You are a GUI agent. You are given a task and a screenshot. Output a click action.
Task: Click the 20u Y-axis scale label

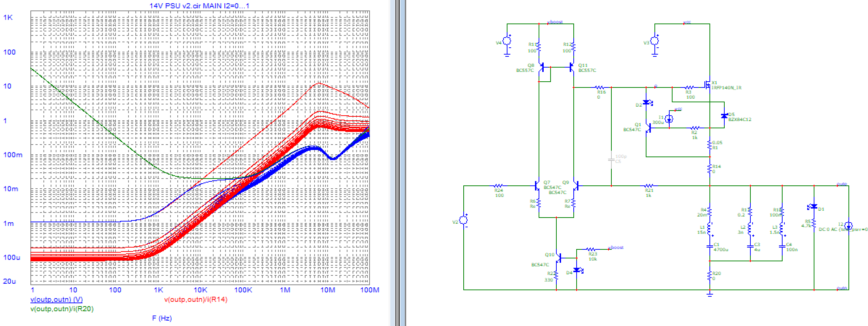click(10, 281)
